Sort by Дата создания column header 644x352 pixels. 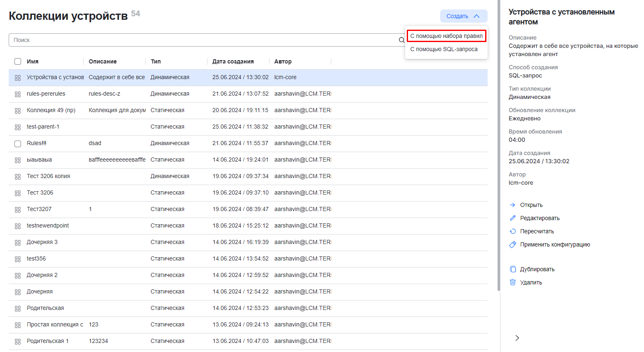click(x=233, y=61)
